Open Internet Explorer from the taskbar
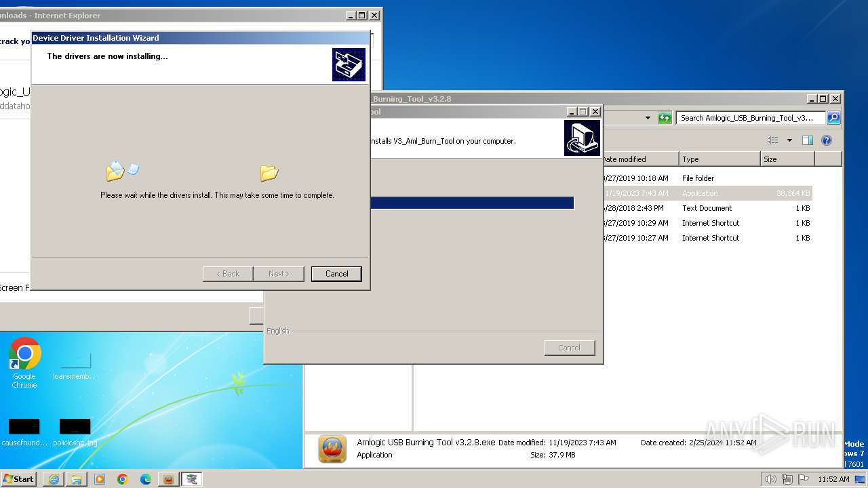Viewport: 868px width, 488px height. pyautogui.click(x=54, y=479)
